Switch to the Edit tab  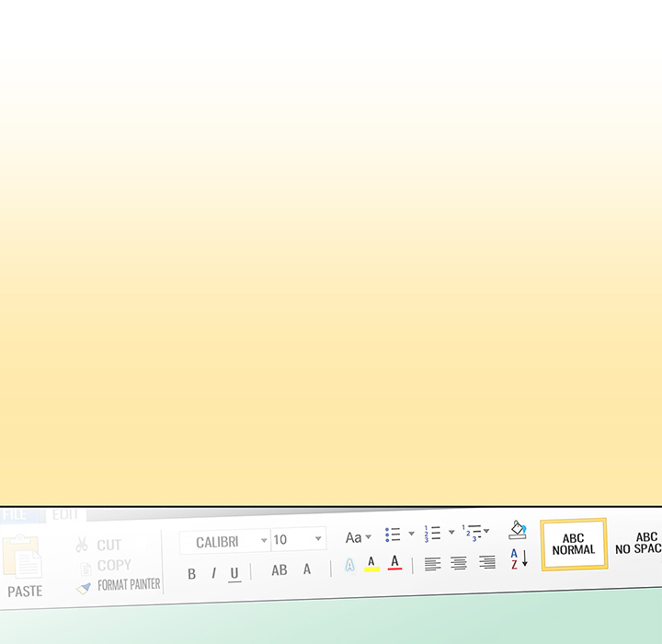[65, 515]
